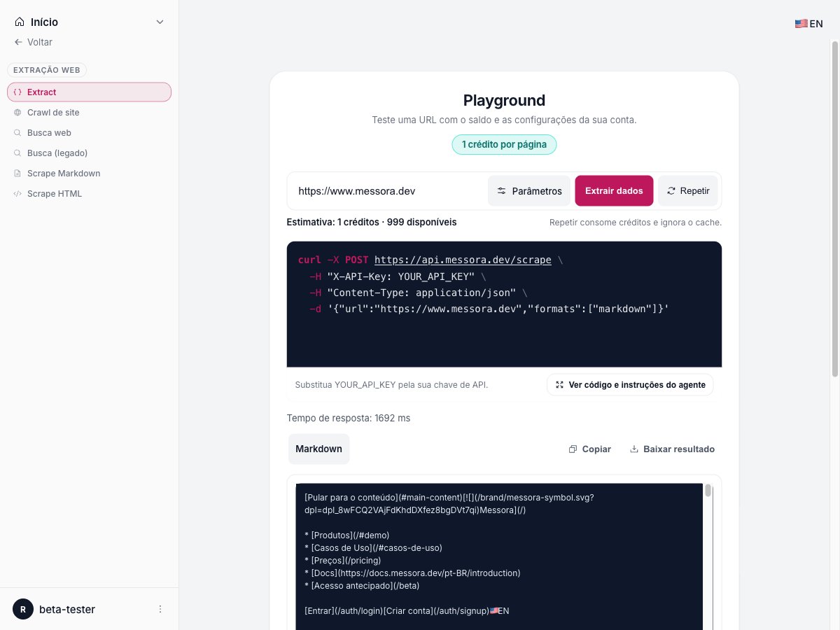Image resolution: width=840 pixels, height=630 pixels.
Task: Expand the Início chevron dropdown
Action: coord(160,22)
